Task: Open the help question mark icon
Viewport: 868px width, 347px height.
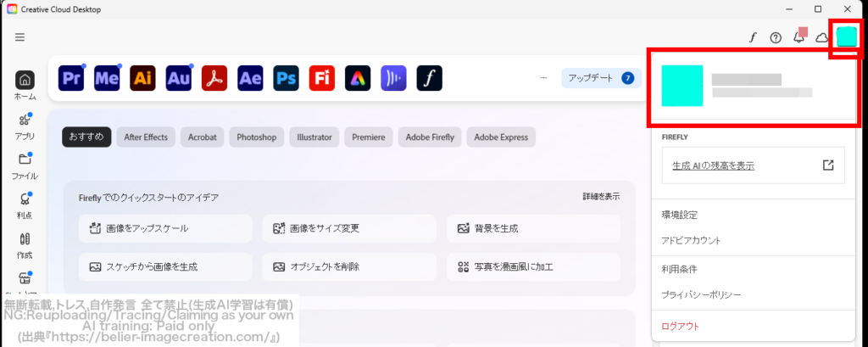Action: [x=776, y=37]
